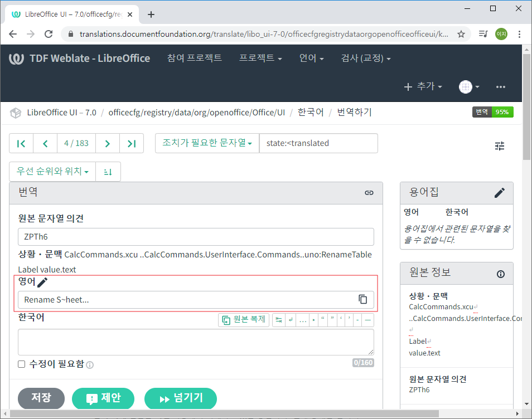Insert opening double quote character
The width and height of the screenshot is (532, 419).
coord(323,320)
